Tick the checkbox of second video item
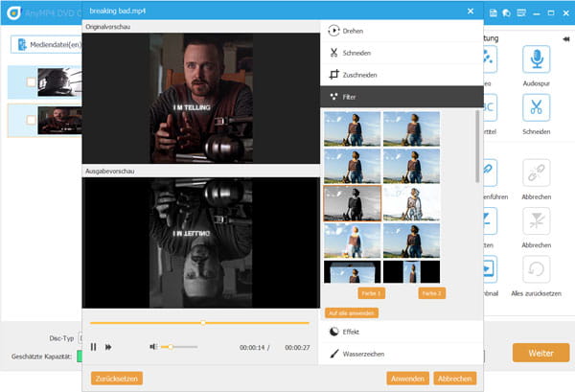 tap(32, 120)
